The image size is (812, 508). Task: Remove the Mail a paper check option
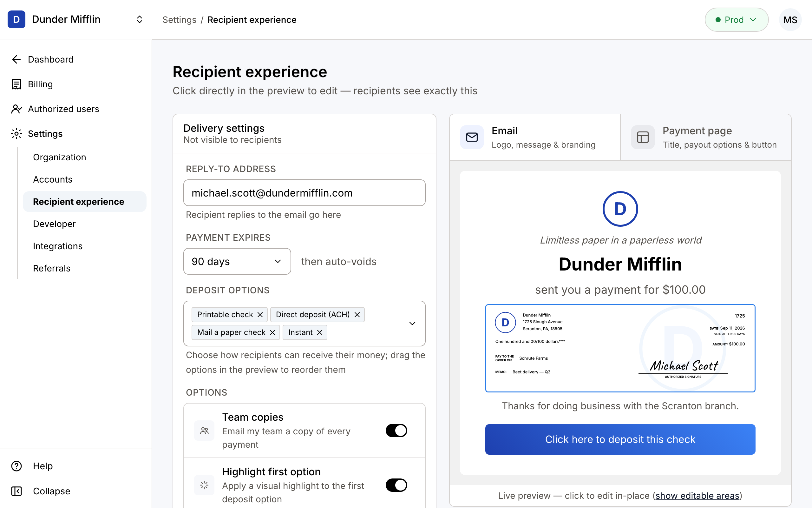(272, 332)
